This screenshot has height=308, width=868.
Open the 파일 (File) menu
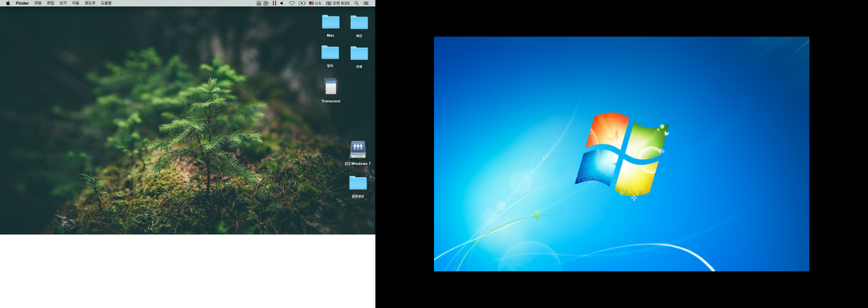pos(38,3)
